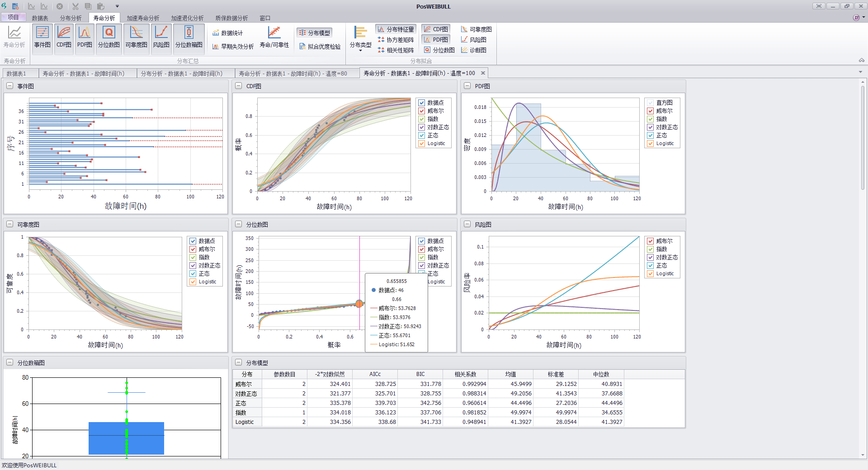Image resolution: width=868 pixels, height=470 pixels.
Task: Open the 项目 menu
Action: coord(13,17)
